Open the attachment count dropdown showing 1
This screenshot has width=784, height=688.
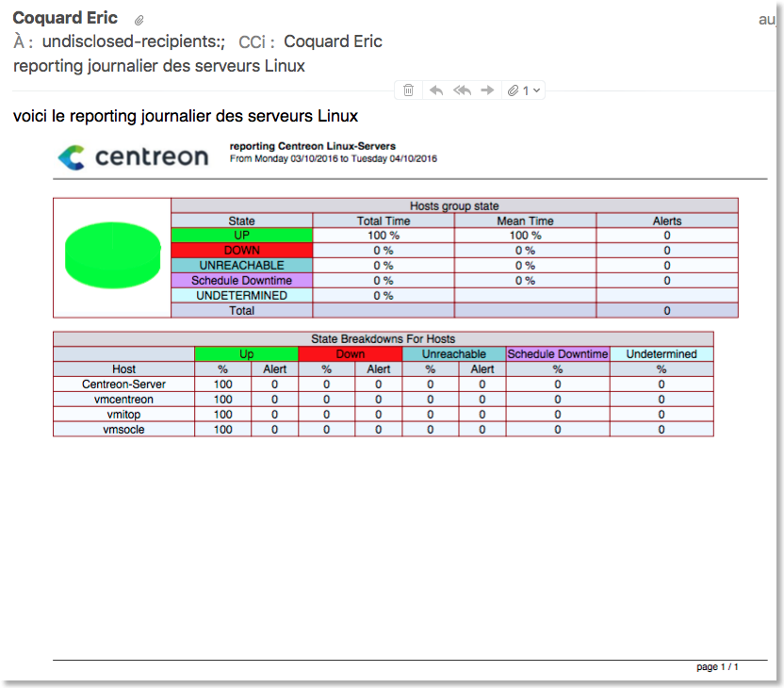click(526, 90)
